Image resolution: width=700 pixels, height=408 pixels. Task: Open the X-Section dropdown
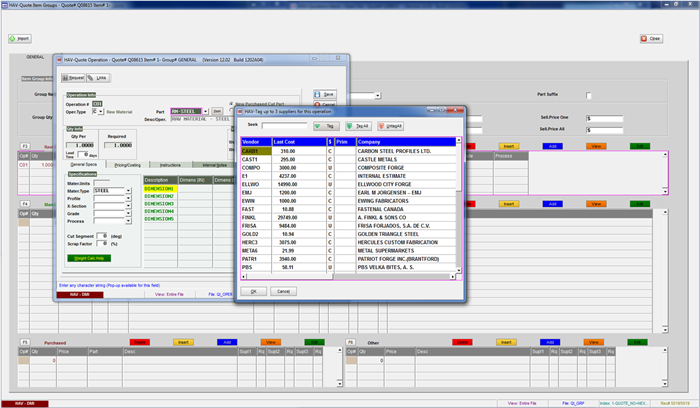(129, 206)
